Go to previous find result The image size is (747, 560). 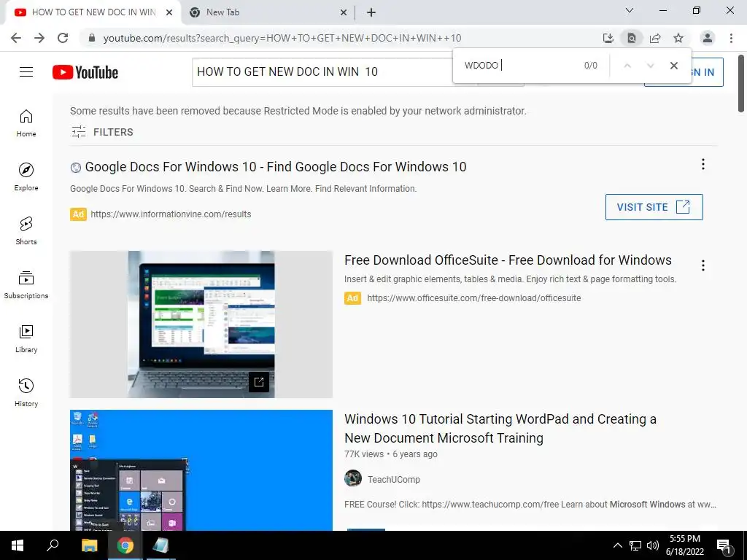pos(627,66)
